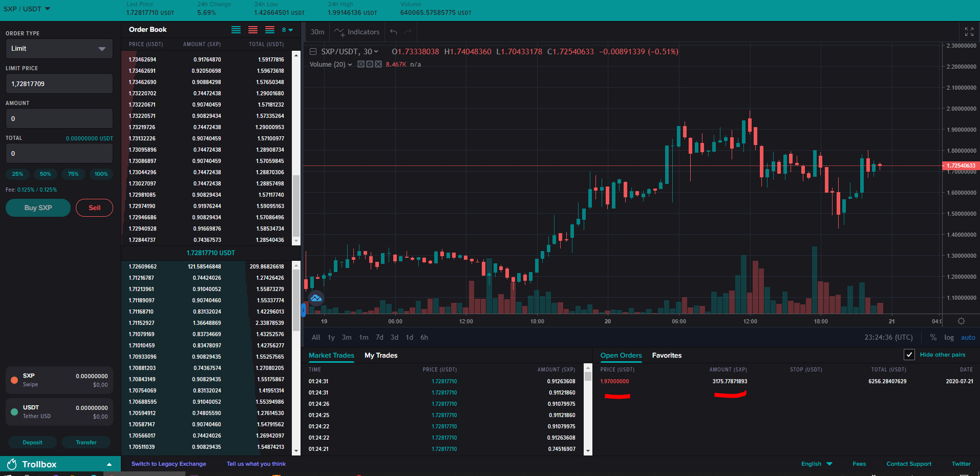
Task: Toggle the Hide other pairs checkbox
Action: 909,355
